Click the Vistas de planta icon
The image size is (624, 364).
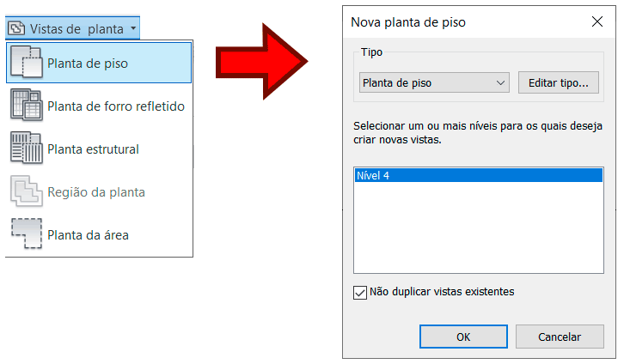tap(16, 28)
